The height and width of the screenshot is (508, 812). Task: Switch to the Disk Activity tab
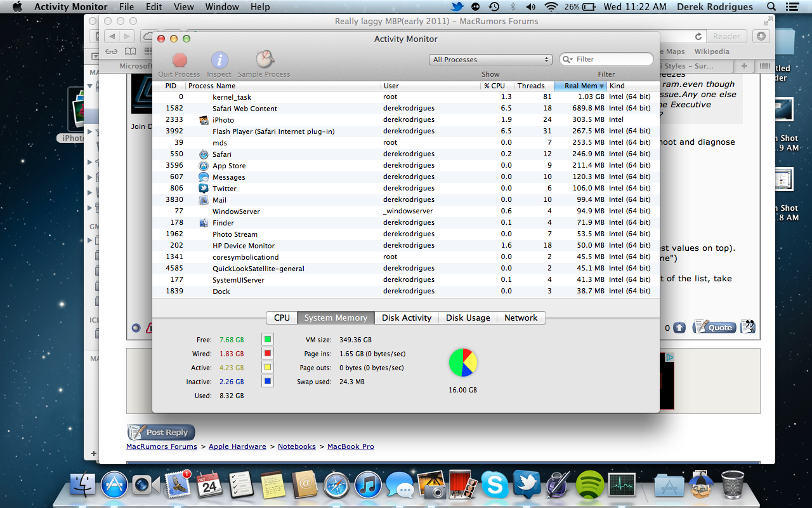point(407,317)
